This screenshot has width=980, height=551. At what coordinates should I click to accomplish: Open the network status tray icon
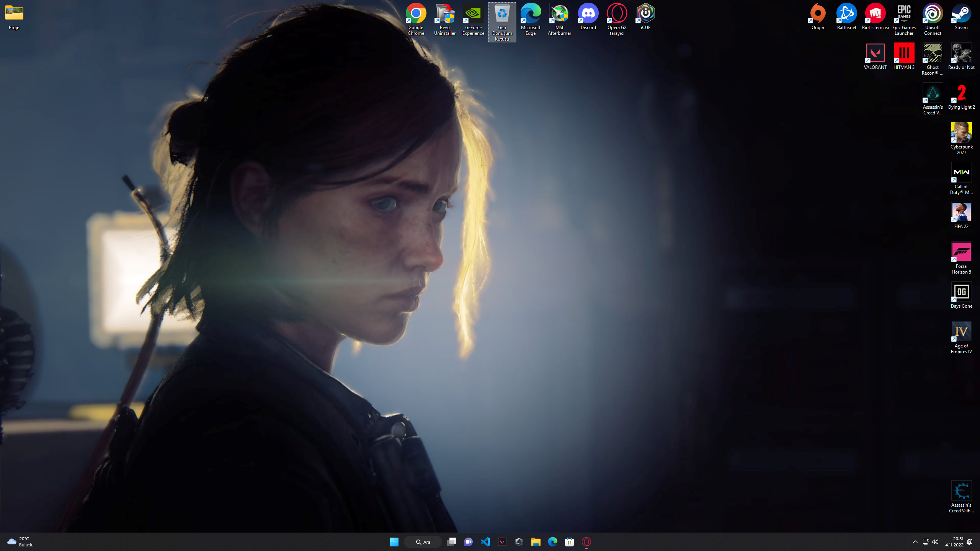[926, 542]
